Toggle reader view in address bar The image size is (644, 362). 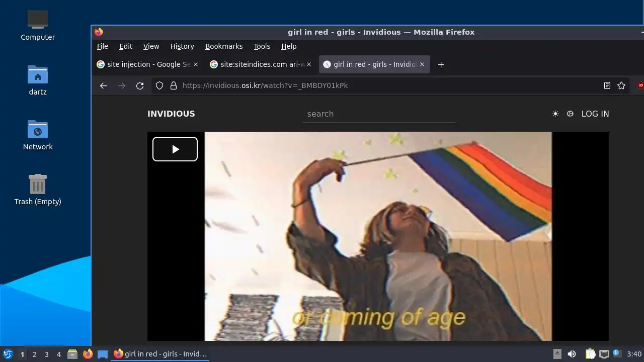pos(607,85)
